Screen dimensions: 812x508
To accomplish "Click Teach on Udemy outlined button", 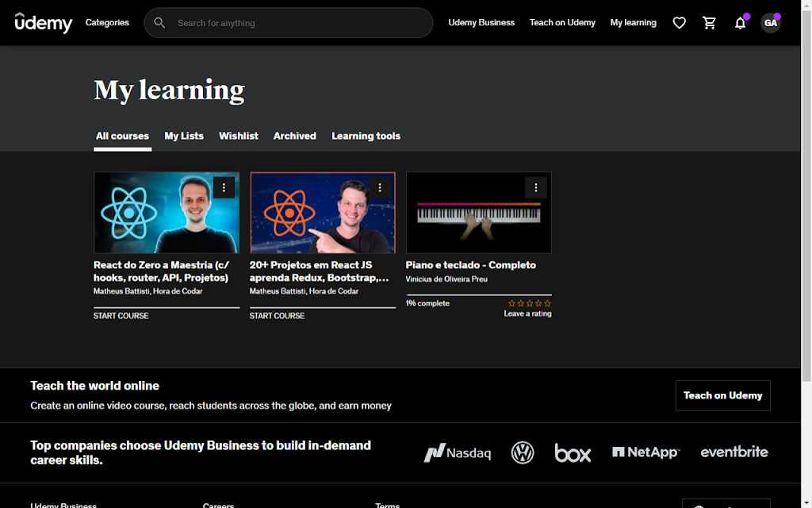I will (x=723, y=395).
